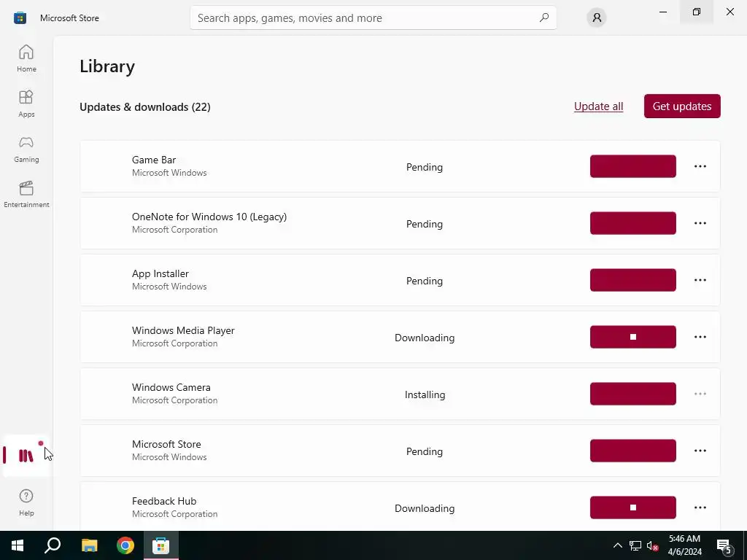Open the Windows Start menu
747x560 pixels.
[x=18, y=545]
